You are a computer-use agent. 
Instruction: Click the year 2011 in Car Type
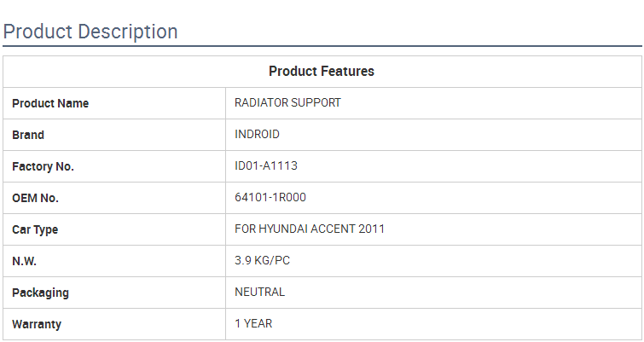(x=372, y=229)
